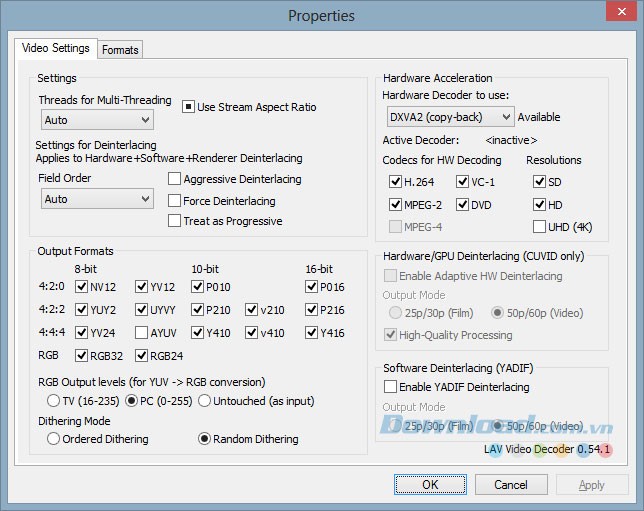Select the Video Settings tab
644x511 pixels.
click(x=56, y=48)
